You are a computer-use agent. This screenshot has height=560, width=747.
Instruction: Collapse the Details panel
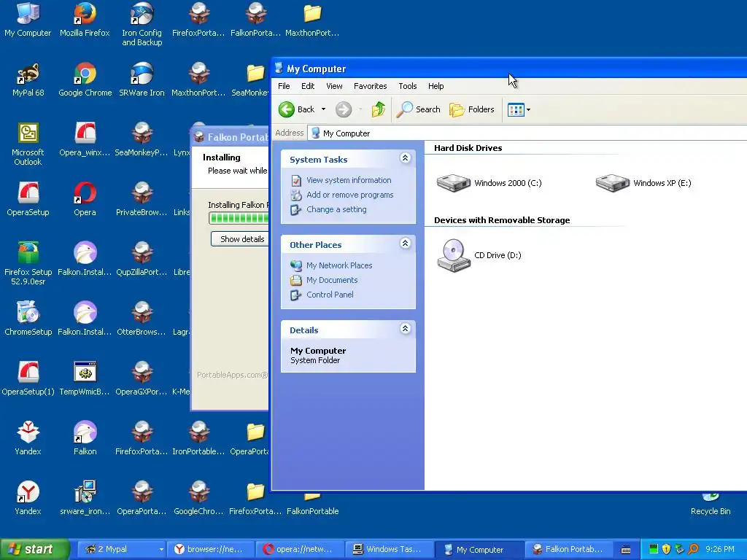405,329
